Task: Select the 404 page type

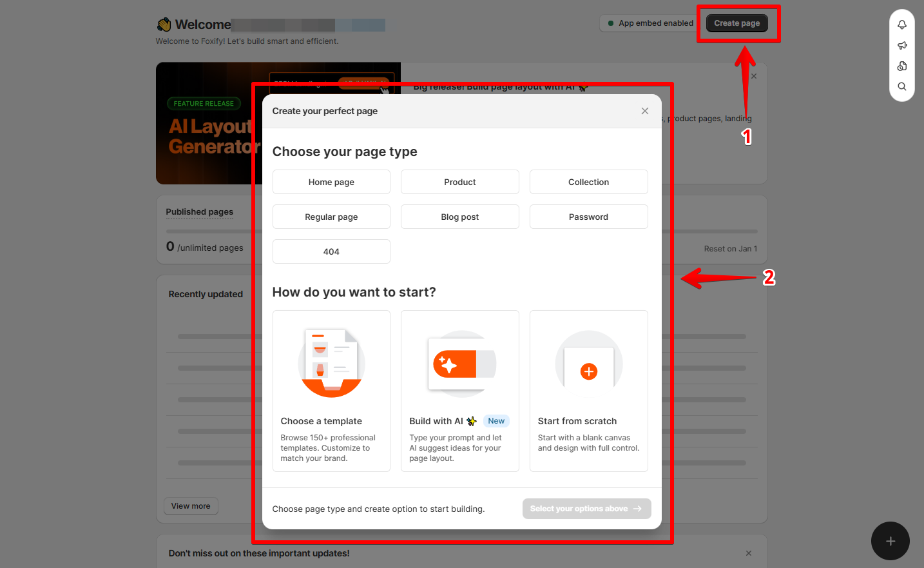Action: [331, 251]
